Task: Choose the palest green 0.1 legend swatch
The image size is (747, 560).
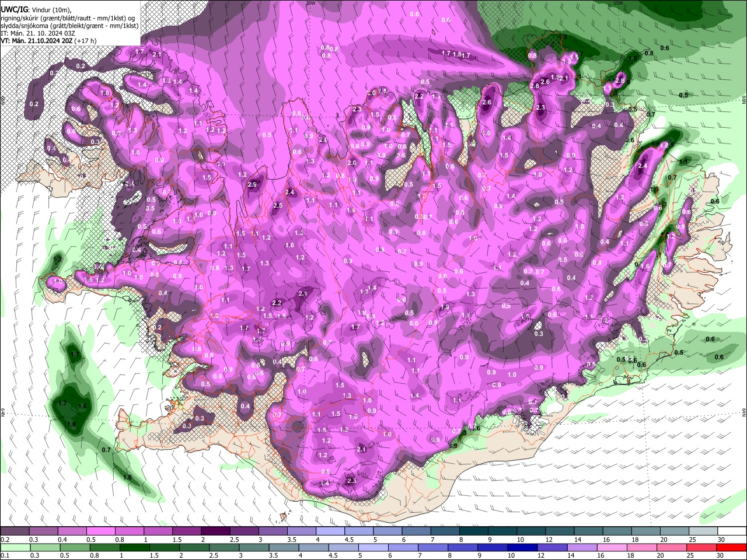Action: [15, 547]
